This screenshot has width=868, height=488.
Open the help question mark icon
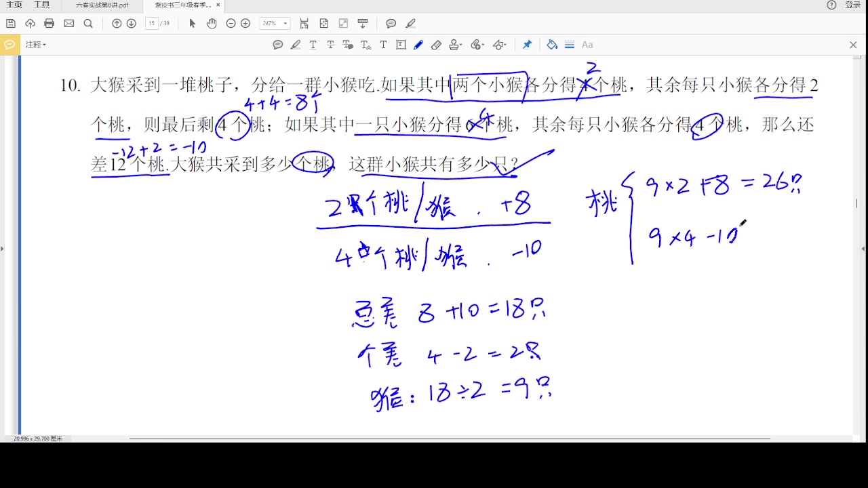tap(831, 5)
